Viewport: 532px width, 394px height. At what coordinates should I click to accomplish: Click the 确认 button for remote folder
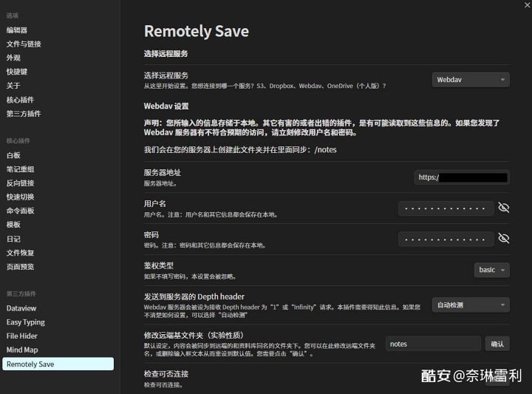point(497,344)
